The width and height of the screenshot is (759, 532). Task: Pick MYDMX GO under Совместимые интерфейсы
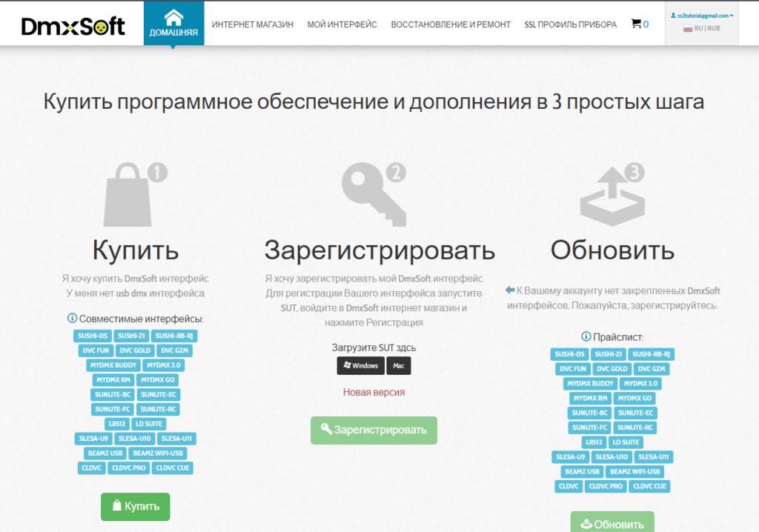[158, 380]
